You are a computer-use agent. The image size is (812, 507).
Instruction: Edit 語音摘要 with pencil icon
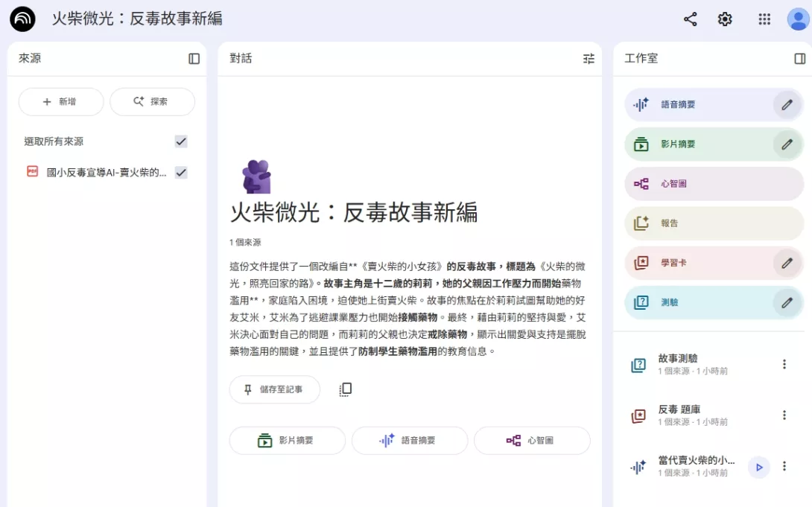coord(787,105)
